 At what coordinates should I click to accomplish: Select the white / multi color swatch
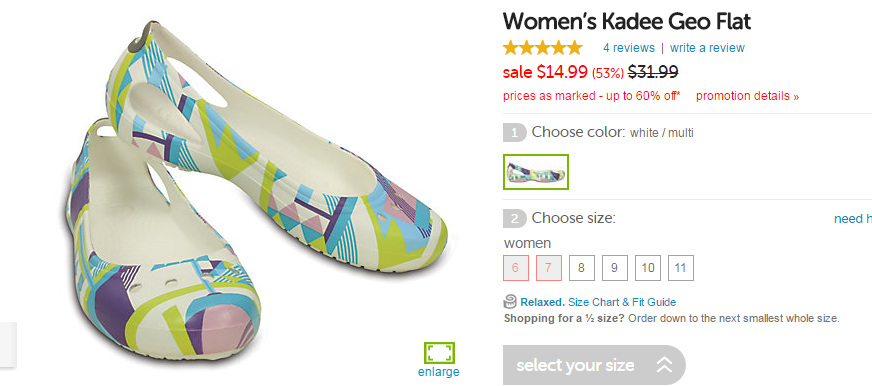coord(536,172)
